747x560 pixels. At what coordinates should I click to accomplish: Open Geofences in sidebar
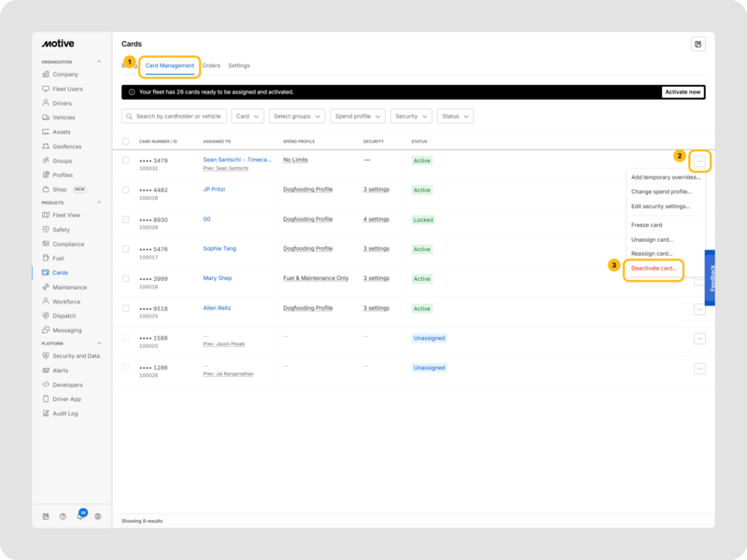tap(66, 147)
